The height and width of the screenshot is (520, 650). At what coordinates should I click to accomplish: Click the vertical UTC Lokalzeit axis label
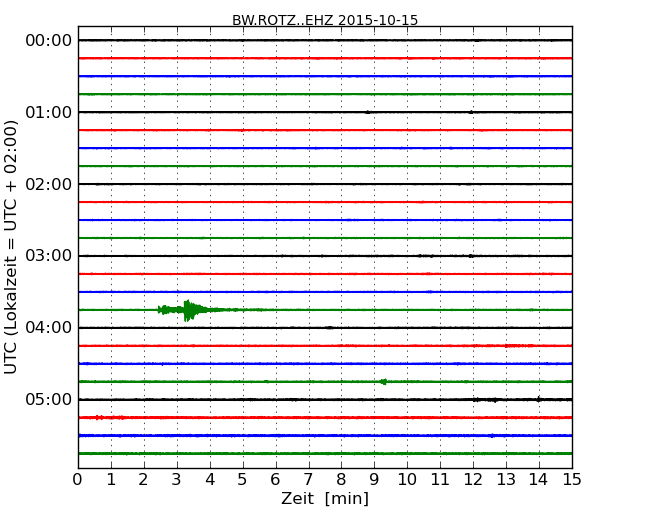(10, 247)
